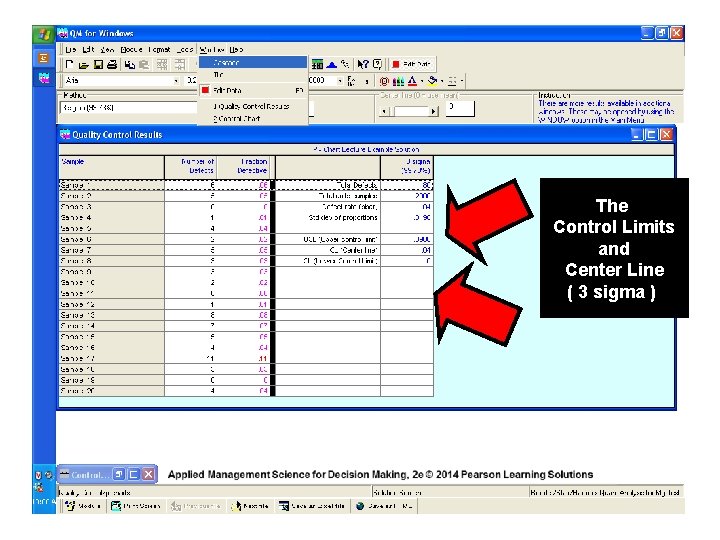Image resolution: width=720 pixels, height=540 pixels.
Task: Click Next file in bottom toolbar
Action: (x=250, y=506)
